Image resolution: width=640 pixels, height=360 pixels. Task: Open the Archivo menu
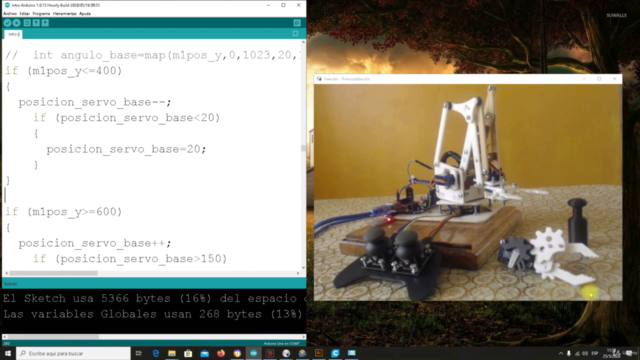[x=10, y=13]
